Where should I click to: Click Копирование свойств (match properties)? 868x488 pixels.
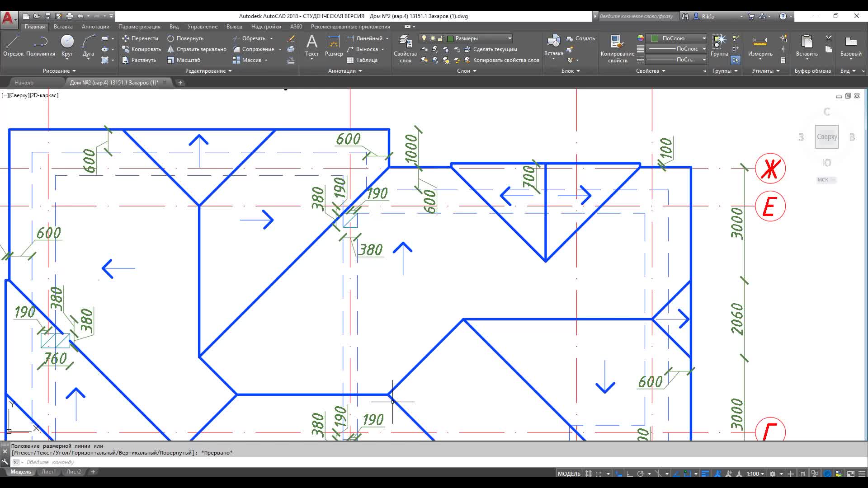(617, 48)
